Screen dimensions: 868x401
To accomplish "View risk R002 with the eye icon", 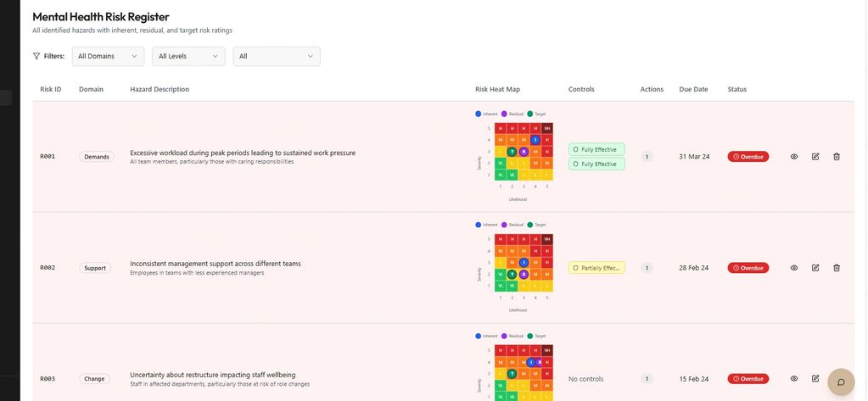I will 794,268.
